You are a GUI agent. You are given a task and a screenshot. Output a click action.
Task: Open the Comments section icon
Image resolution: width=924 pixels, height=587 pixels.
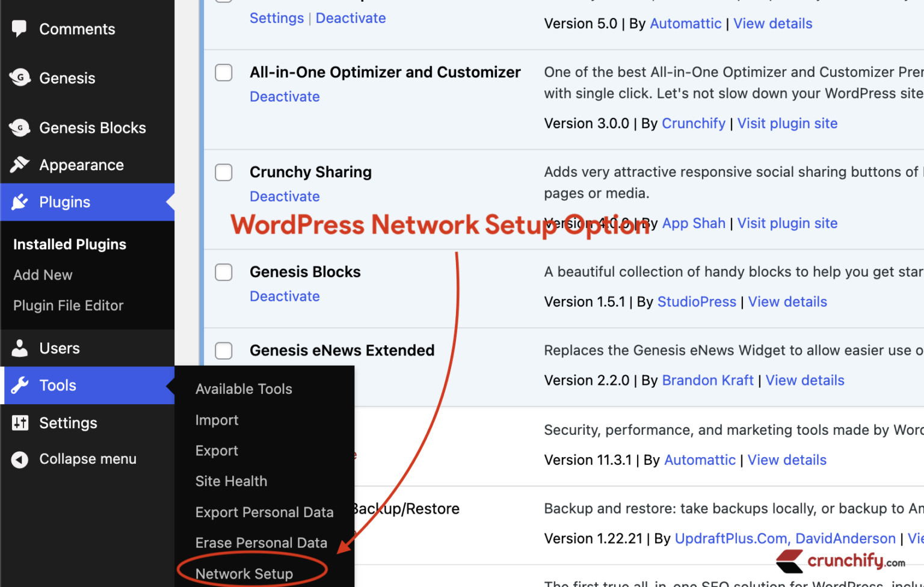click(20, 28)
